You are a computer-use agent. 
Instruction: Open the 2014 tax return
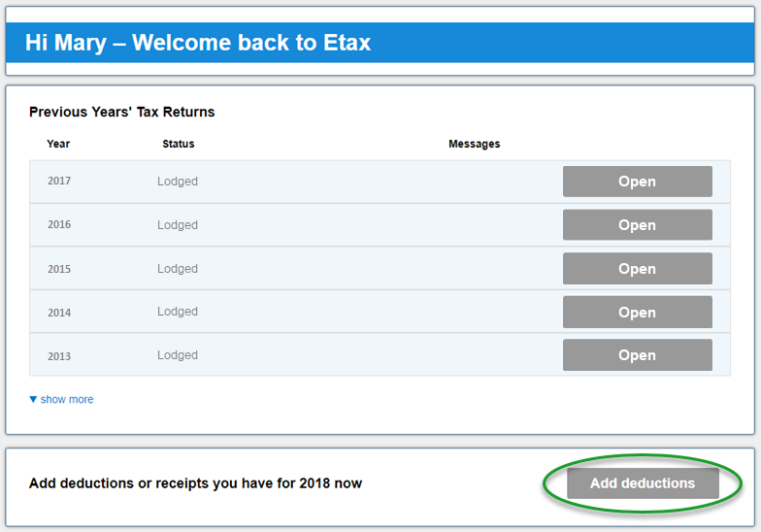(637, 313)
